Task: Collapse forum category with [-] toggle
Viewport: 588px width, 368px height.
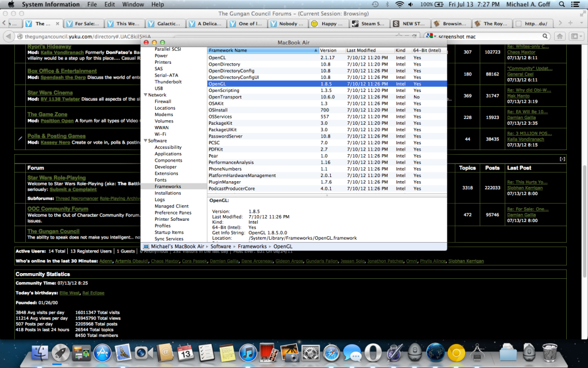Action: pyautogui.click(x=562, y=159)
